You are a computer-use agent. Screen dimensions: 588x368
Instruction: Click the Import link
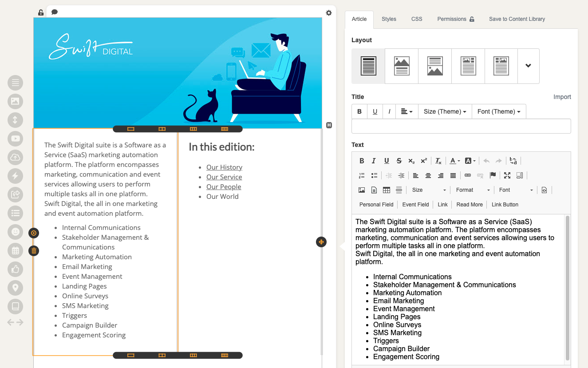click(x=562, y=97)
